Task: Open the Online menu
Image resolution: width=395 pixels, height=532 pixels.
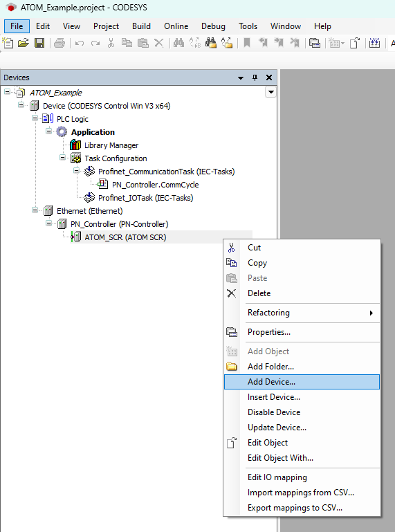Action: click(176, 26)
